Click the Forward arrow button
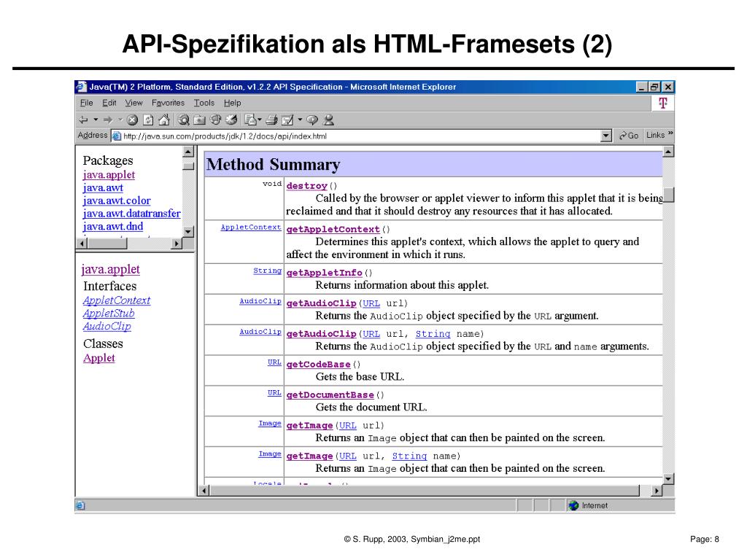This screenshot has width=747, height=560. click(108, 120)
